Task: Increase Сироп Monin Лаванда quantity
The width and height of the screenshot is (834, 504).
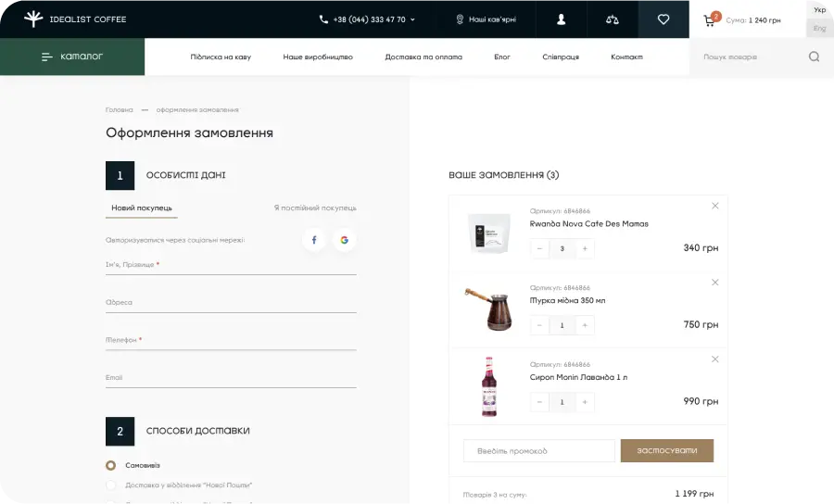Action: pyautogui.click(x=585, y=402)
